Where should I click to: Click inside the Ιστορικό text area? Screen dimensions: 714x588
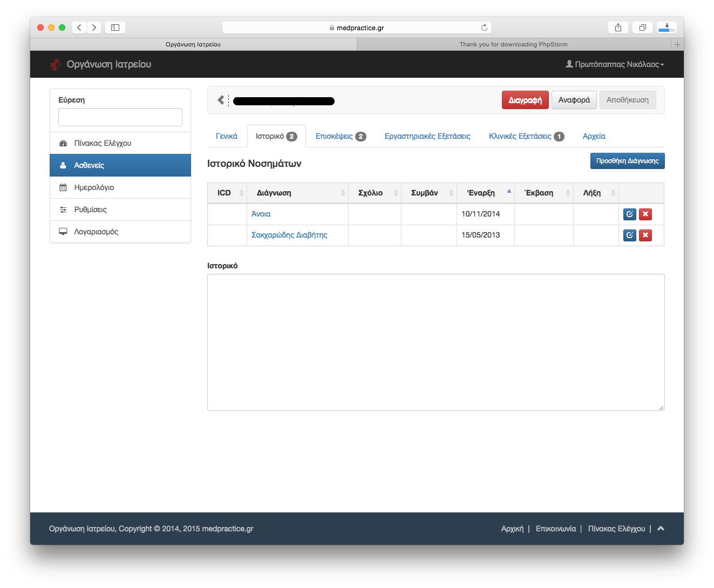tap(436, 342)
